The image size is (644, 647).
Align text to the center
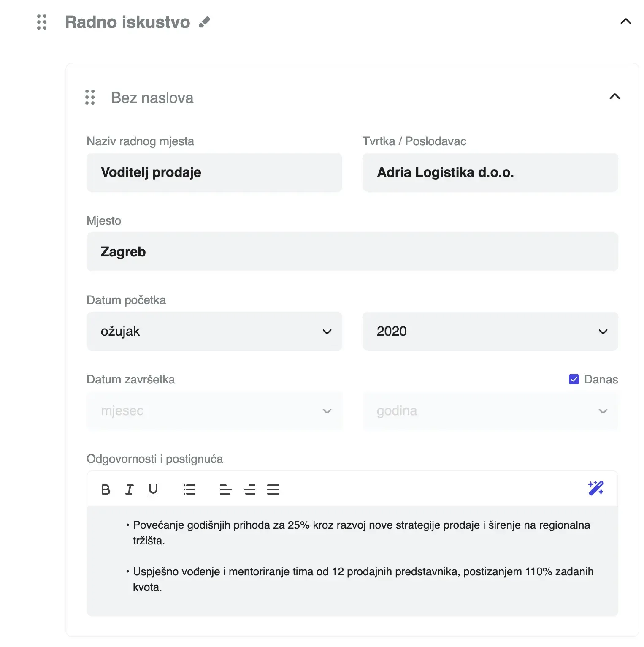point(249,489)
